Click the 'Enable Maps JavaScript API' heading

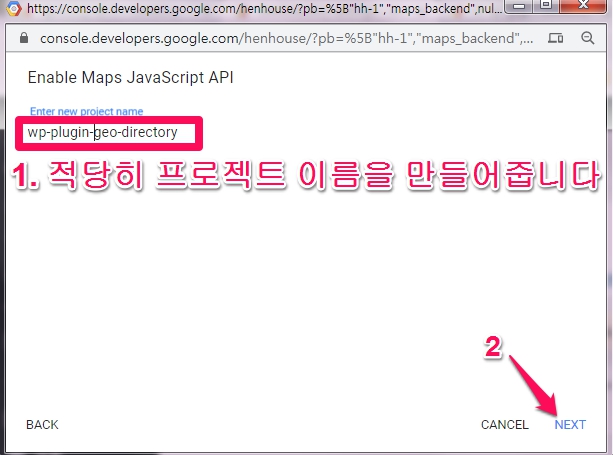click(131, 77)
